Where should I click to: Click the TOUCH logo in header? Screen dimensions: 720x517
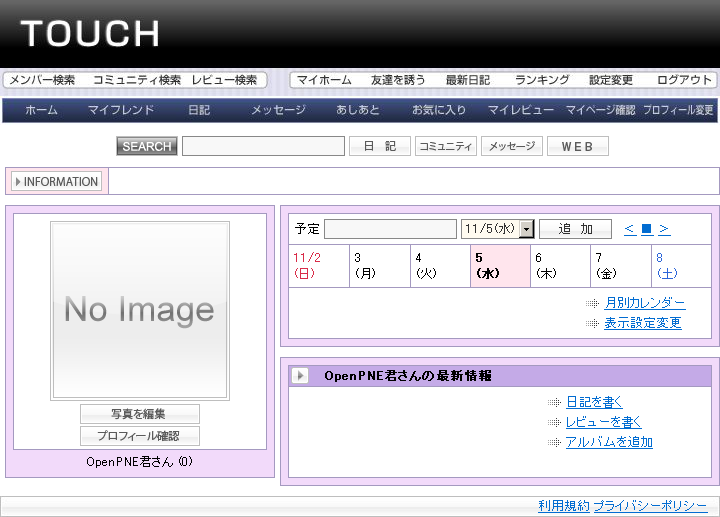point(90,34)
